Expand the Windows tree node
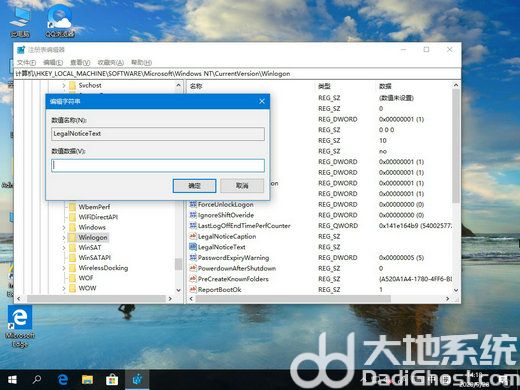Screen dimensions: 520x390 64,228
